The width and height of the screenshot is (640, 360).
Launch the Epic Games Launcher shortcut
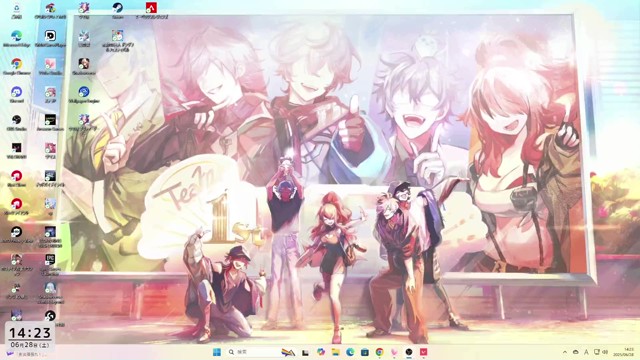(x=50, y=263)
